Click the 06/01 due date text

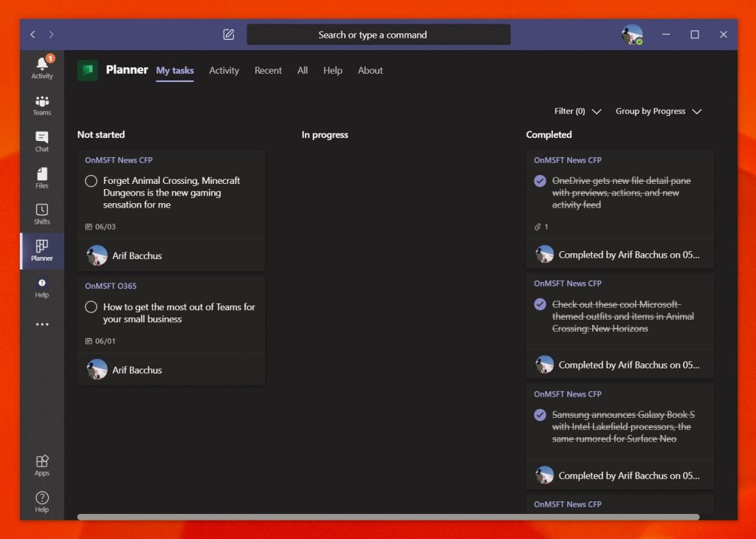pos(105,341)
